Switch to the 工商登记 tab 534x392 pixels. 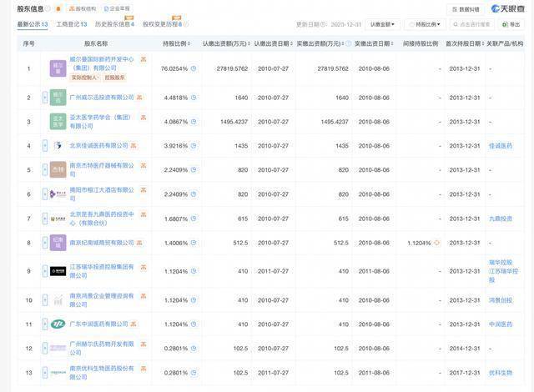coord(71,25)
